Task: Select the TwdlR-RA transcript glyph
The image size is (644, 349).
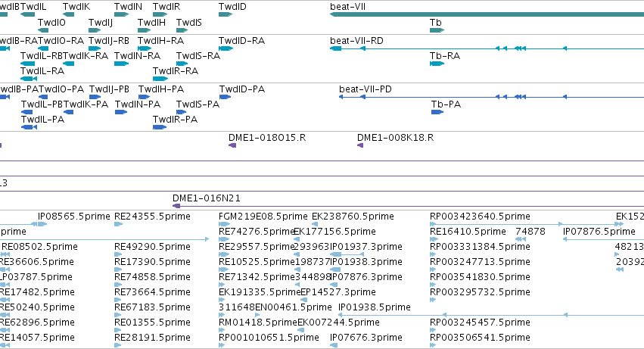Action: pos(160,79)
